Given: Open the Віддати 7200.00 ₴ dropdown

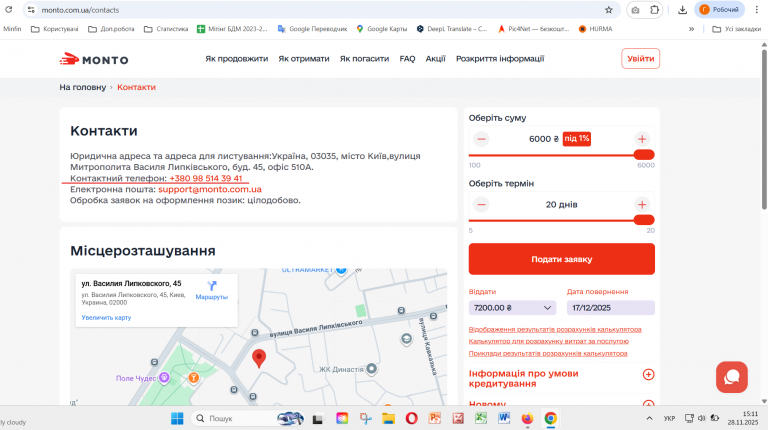Looking at the screenshot, I should coord(512,308).
